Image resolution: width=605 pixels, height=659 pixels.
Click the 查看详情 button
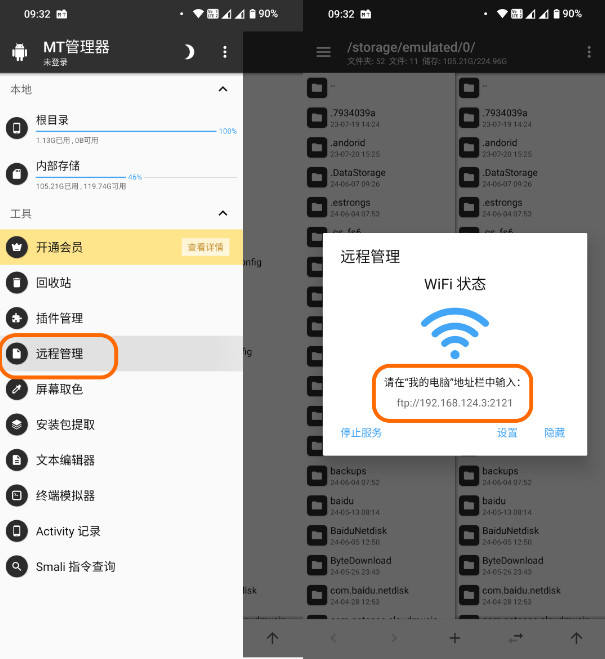click(205, 247)
